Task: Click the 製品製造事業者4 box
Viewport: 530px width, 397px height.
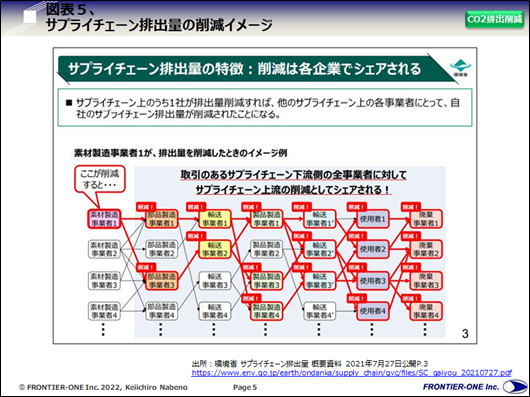Action: (266, 311)
